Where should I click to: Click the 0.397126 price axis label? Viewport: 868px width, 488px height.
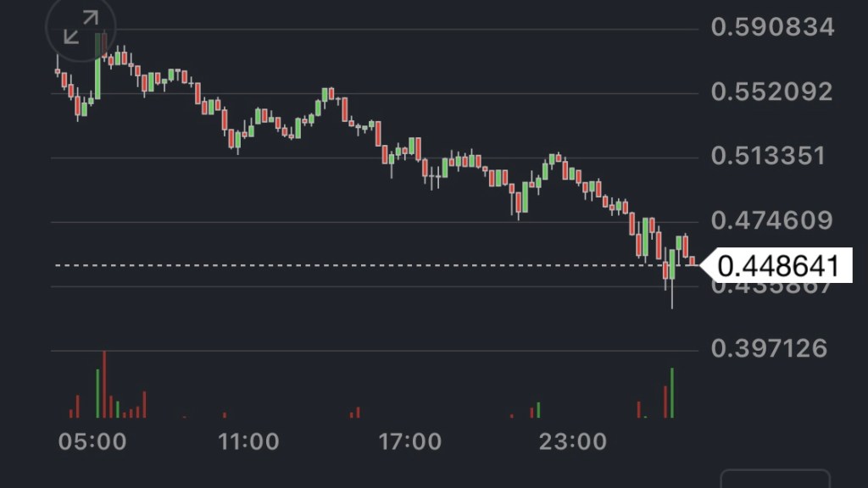point(769,348)
